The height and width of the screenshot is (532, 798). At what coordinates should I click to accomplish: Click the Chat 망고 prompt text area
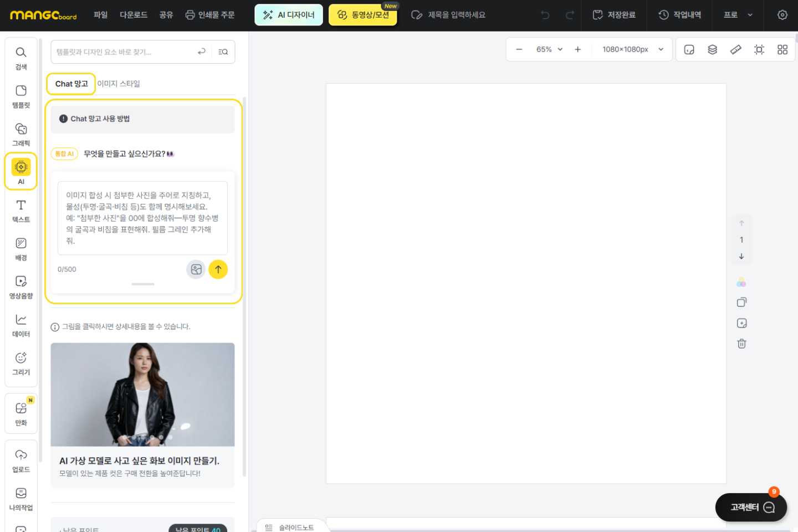pos(142,218)
